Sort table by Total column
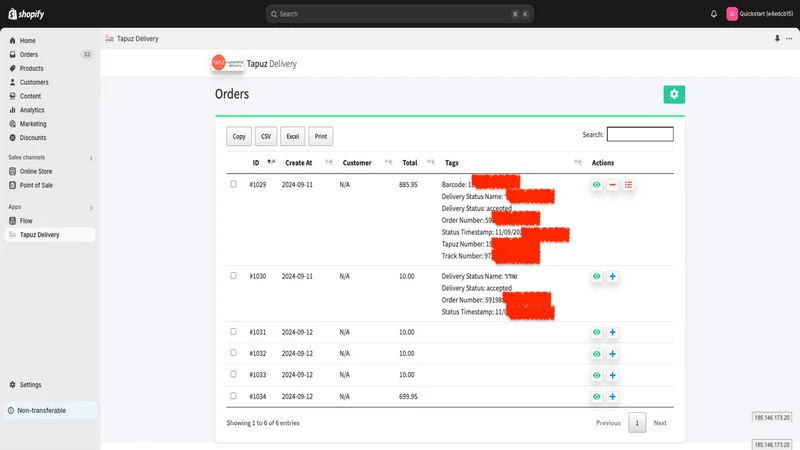This screenshot has width=800, height=450. (418, 163)
